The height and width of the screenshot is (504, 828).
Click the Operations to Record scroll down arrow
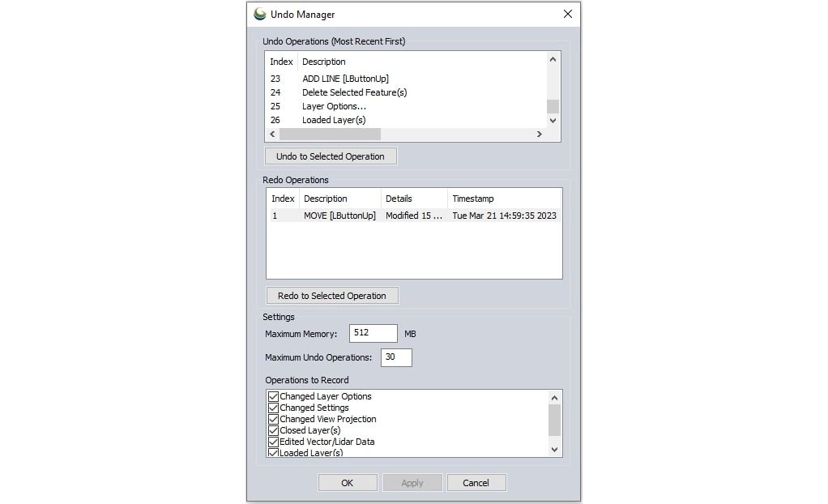click(554, 450)
